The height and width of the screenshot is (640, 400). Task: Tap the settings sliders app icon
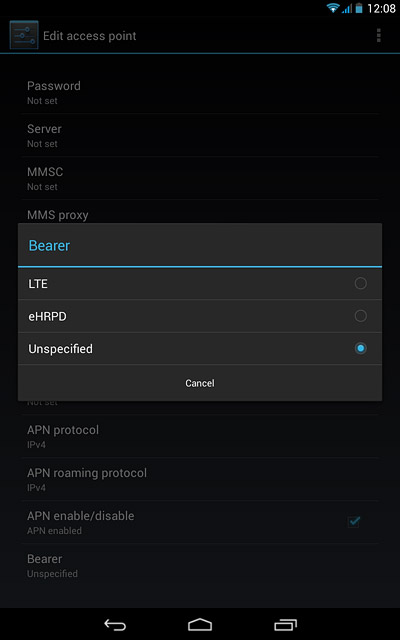click(24, 35)
